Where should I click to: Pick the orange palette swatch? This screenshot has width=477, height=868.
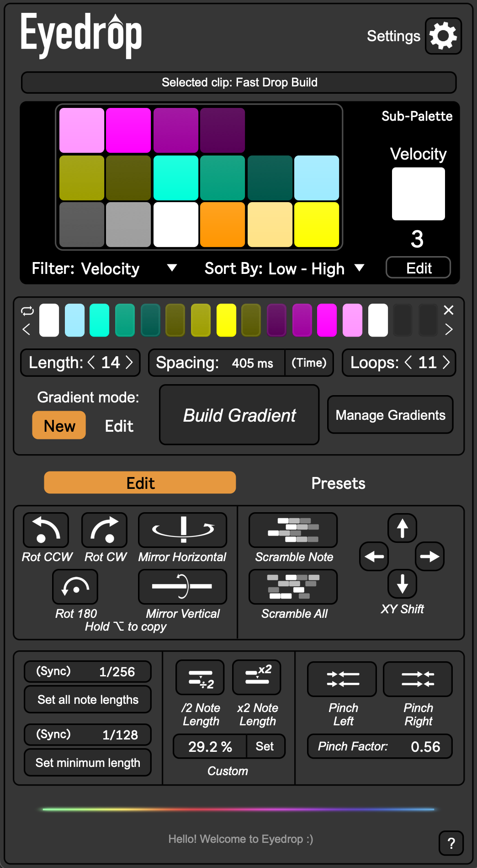coord(223,225)
